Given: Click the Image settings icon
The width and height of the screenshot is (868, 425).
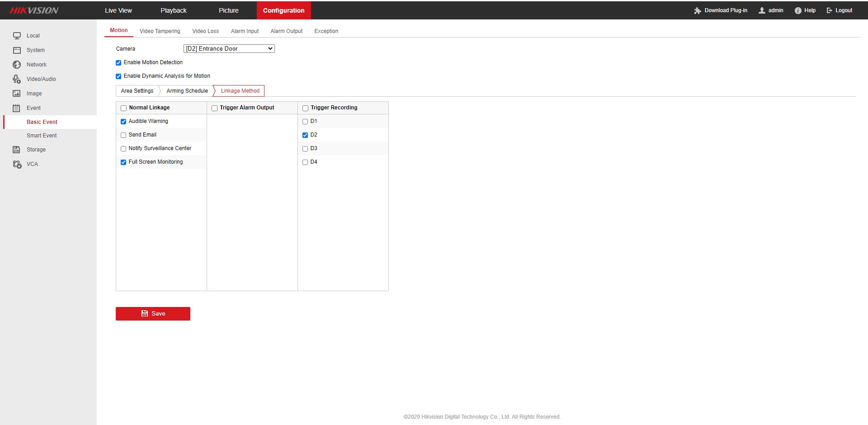Looking at the screenshot, I should (x=17, y=94).
